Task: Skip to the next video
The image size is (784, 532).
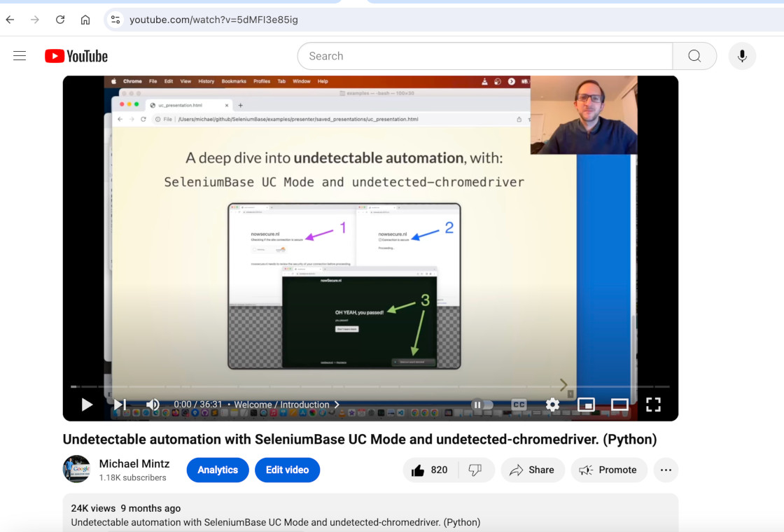Action: coord(120,404)
